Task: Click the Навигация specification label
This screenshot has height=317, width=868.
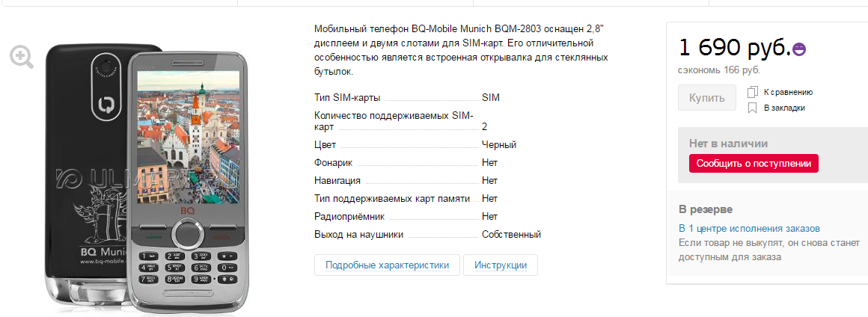Action: click(337, 180)
